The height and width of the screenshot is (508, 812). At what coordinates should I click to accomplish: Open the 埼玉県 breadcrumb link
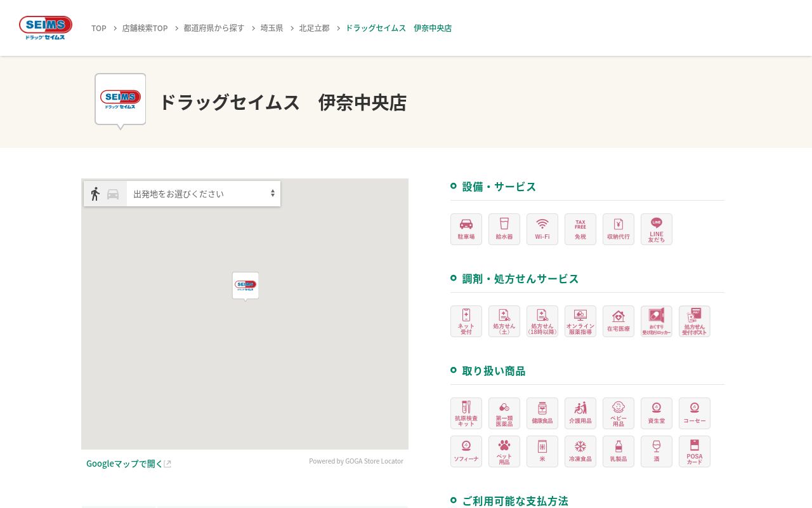[x=272, y=28]
